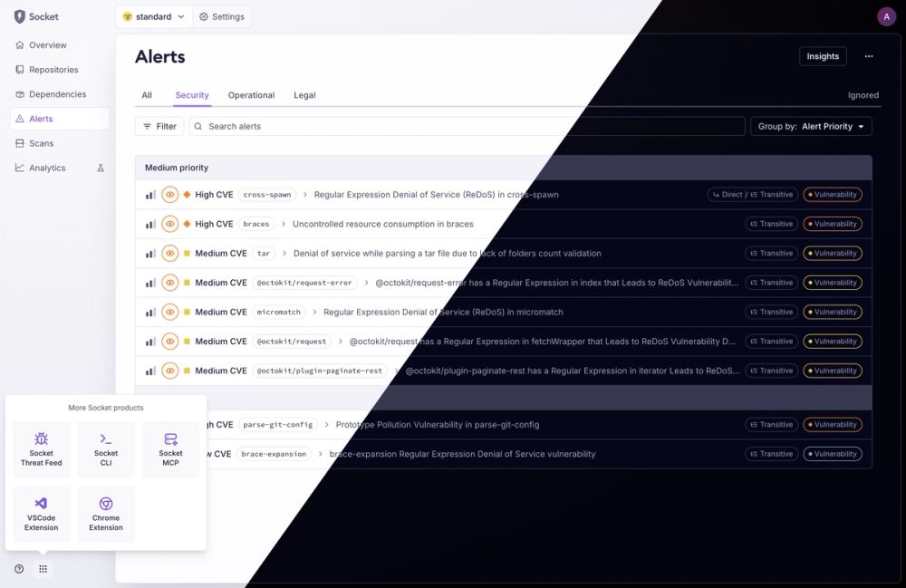Open Socket Threat Feed product
This screenshot has width=906, height=588.
[x=41, y=449]
